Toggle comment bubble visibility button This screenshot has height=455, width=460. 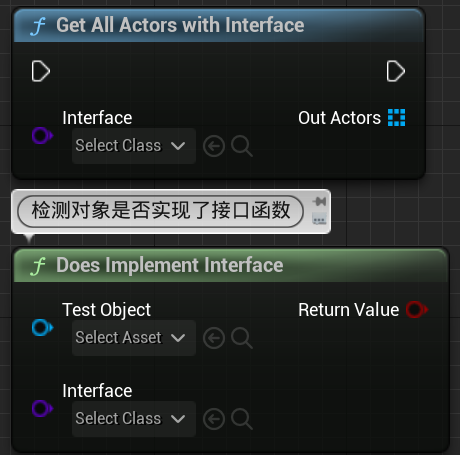coord(319,220)
